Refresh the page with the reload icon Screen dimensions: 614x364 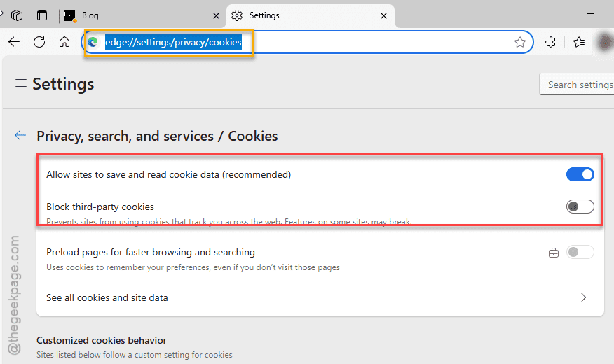(39, 42)
